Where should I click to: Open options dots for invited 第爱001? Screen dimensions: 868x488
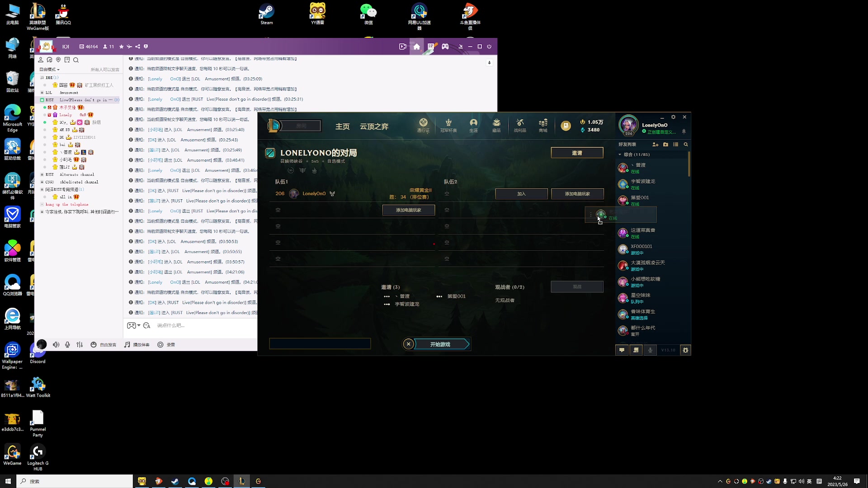[x=439, y=296]
